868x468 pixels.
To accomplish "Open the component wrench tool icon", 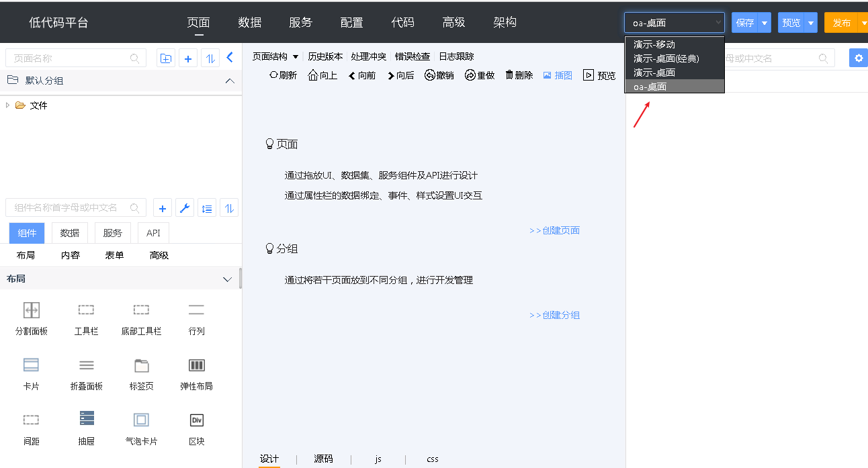I will pyautogui.click(x=185, y=208).
